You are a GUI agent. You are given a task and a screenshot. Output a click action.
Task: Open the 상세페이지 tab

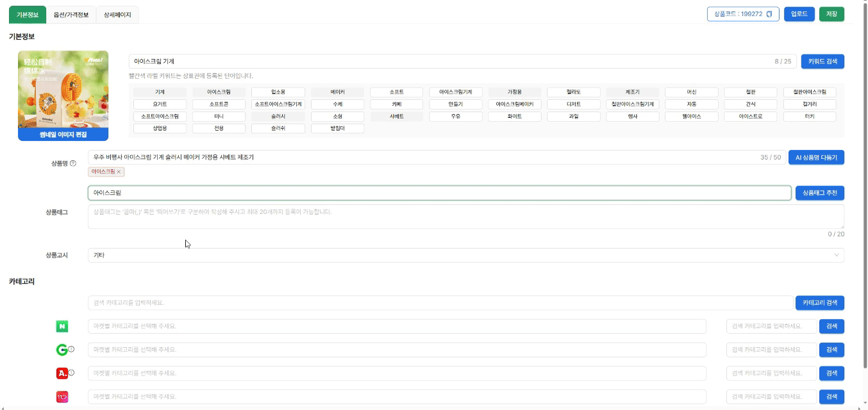pyautogui.click(x=117, y=15)
